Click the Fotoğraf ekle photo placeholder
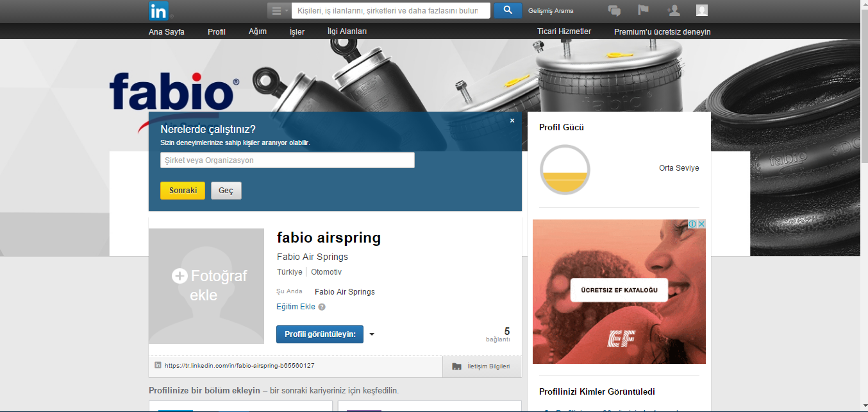Image resolution: width=868 pixels, height=412 pixels. [206, 286]
